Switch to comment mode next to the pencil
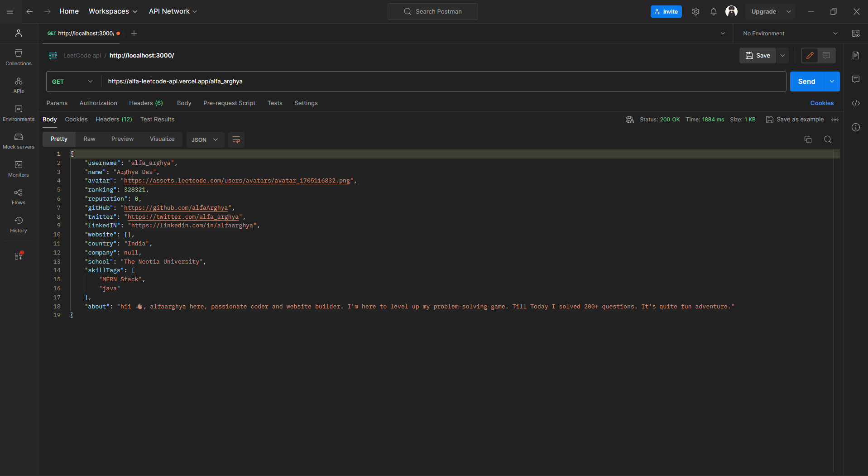Viewport: 868px width, 476px height. click(826, 55)
